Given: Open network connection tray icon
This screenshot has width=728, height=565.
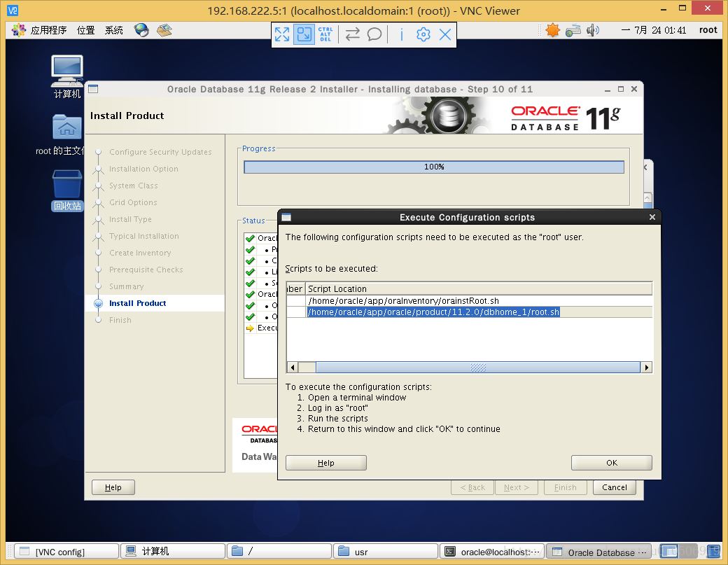Looking at the screenshot, I should tap(573, 31).
